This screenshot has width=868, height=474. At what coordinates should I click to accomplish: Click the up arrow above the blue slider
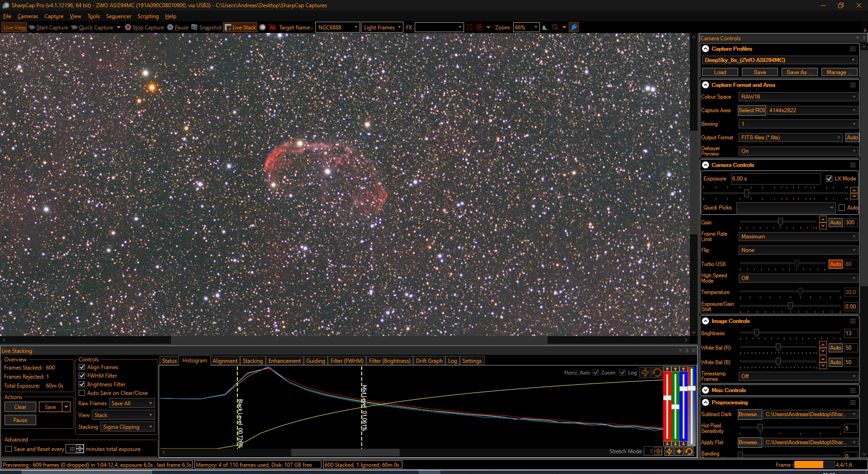click(684, 369)
